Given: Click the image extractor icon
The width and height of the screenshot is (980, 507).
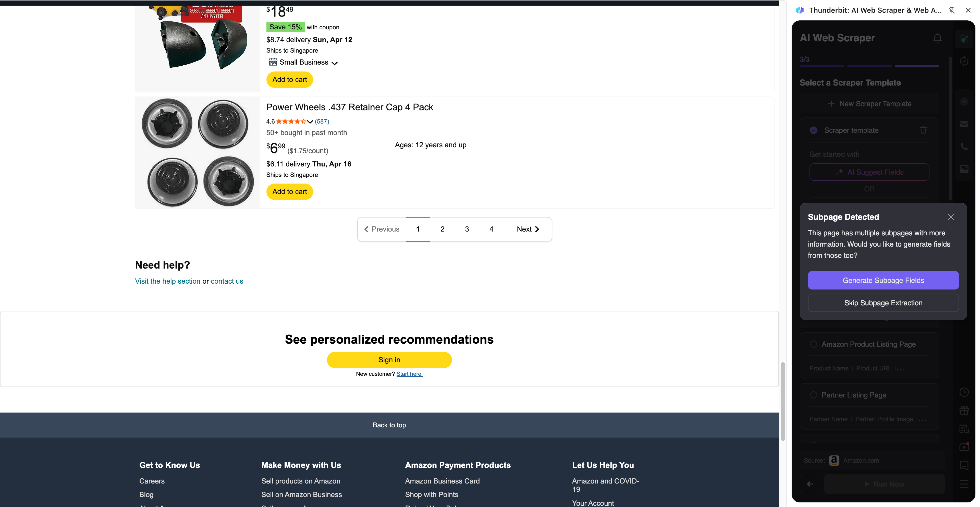Looking at the screenshot, I should [x=964, y=169].
